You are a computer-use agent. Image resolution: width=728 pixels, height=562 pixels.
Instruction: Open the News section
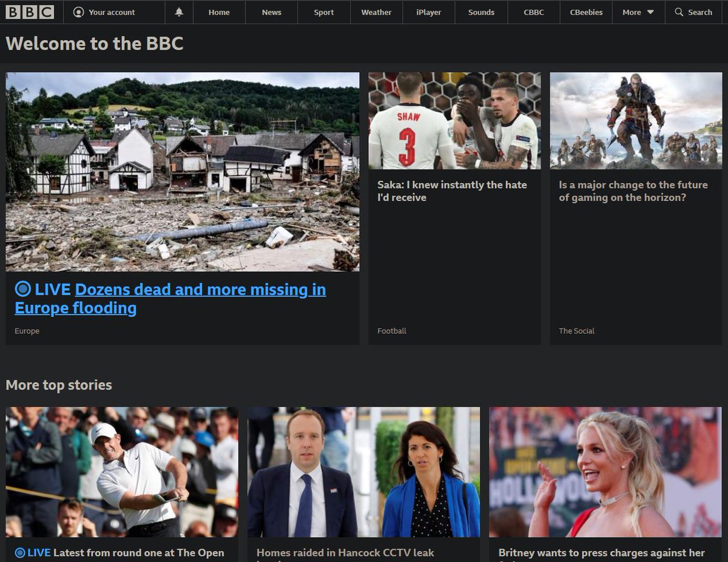[272, 12]
